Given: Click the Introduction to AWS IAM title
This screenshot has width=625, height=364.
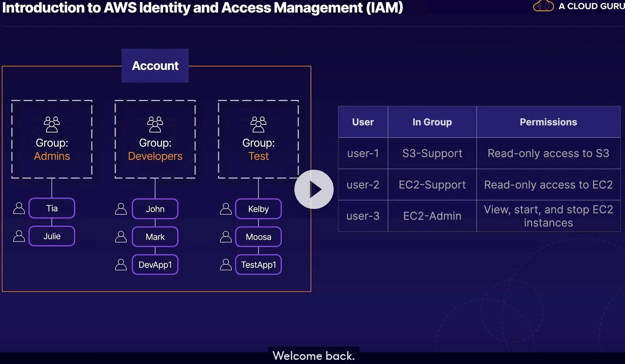Looking at the screenshot, I should point(203,8).
